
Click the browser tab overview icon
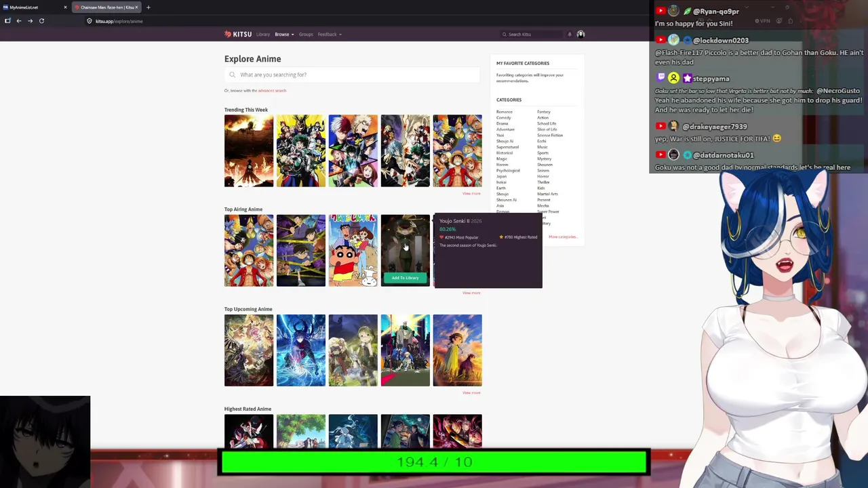pyautogui.click(x=7, y=21)
